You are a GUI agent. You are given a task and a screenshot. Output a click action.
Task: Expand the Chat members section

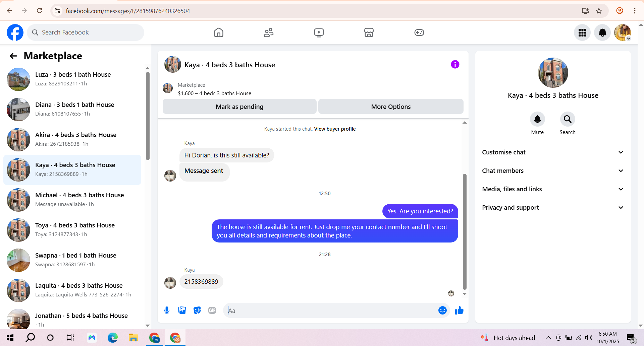point(553,171)
